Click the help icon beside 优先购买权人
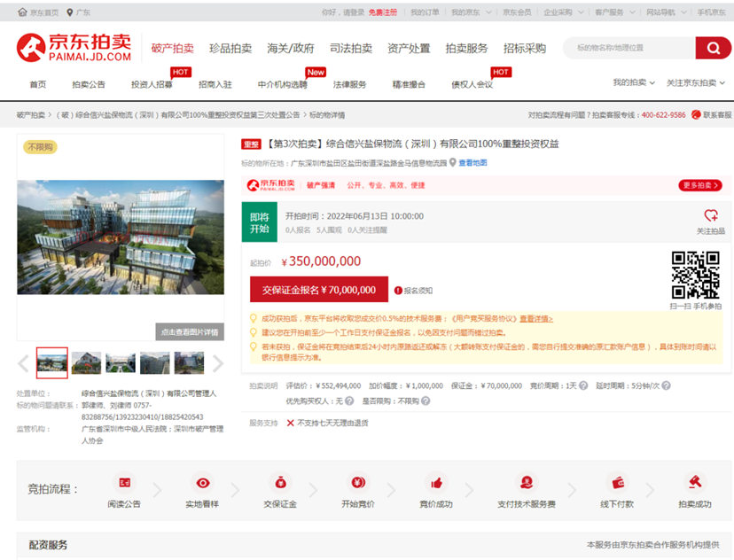 click(349, 401)
